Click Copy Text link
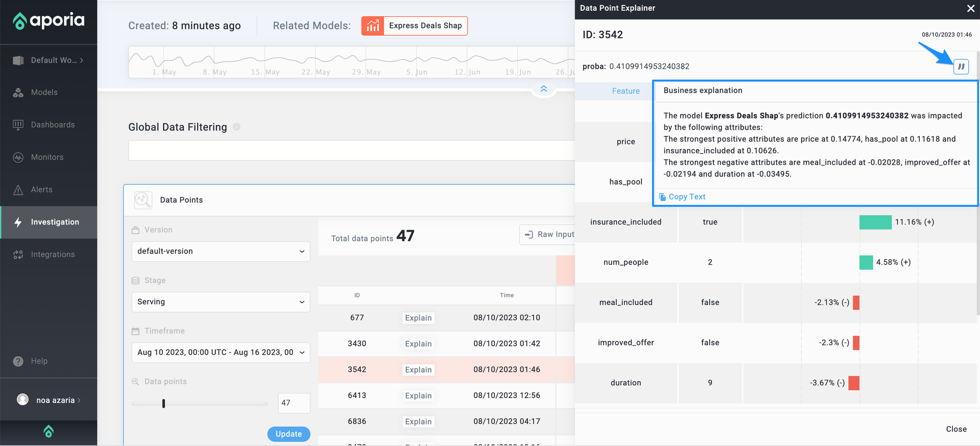Viewport: 980px width, 446px height. [682, 197]
